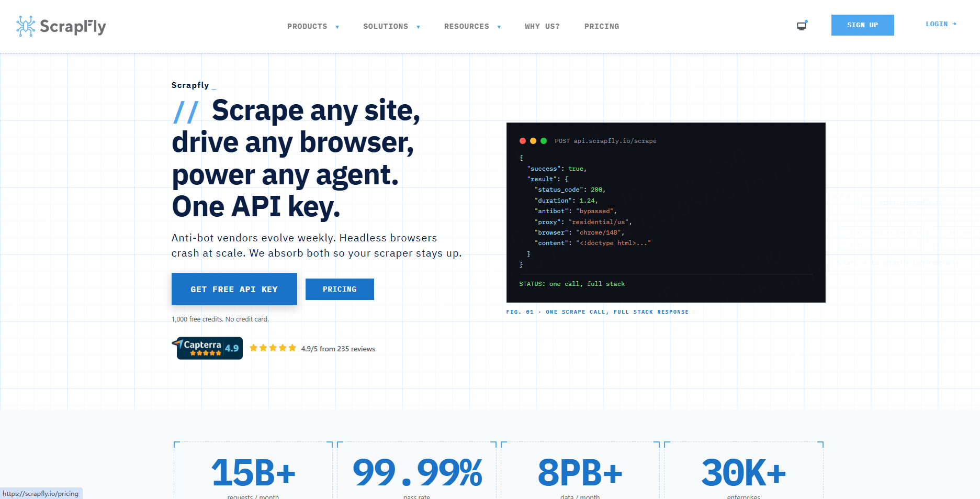980x499 pixels.
Task: Open the SOLUTIONS menu
Action: tap(386, 26)
